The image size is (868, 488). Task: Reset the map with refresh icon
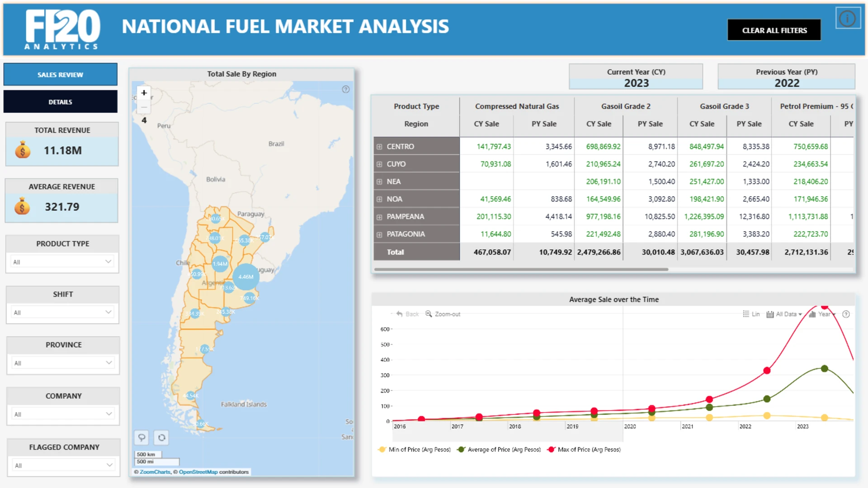click(161, 437)
